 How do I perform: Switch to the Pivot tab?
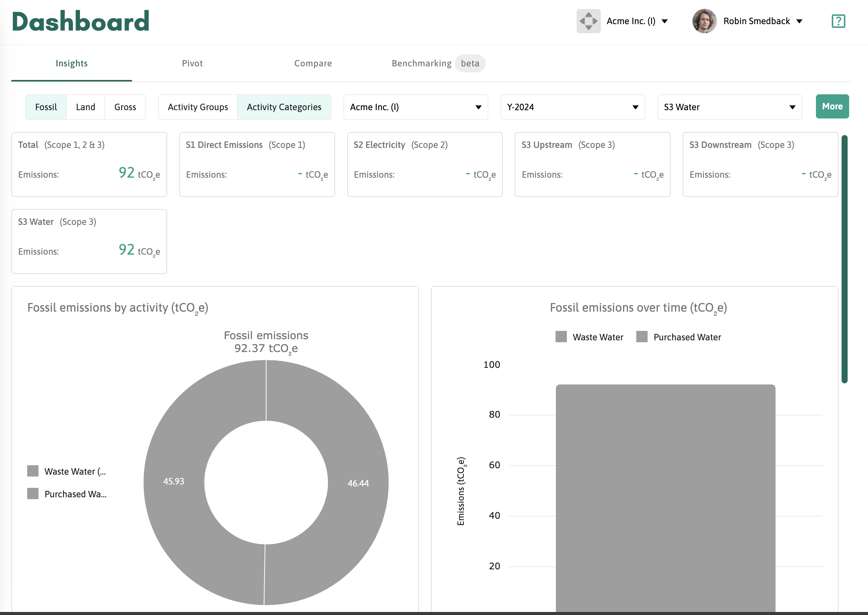pos(192,63)
